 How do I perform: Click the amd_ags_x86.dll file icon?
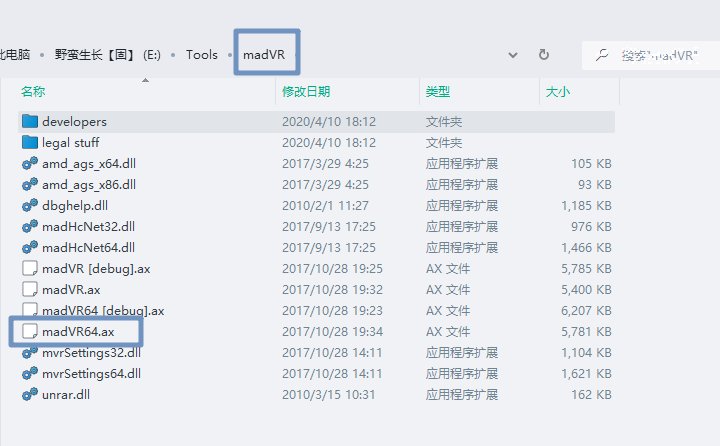click(x=30, y=185)
